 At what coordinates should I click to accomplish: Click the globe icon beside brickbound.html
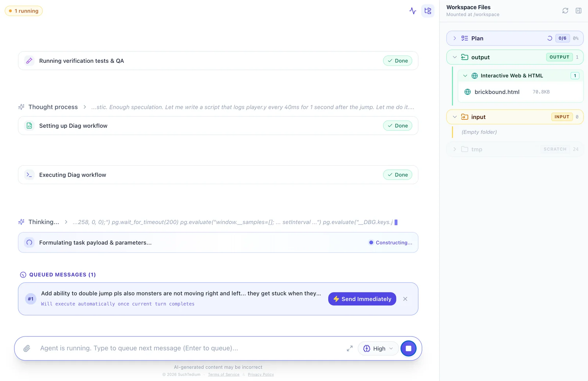click(x=467, y=92)
